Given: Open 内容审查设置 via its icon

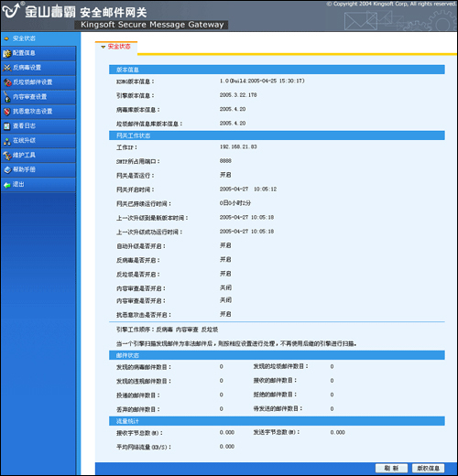Looking at the screenshot, I should (6, 97).
